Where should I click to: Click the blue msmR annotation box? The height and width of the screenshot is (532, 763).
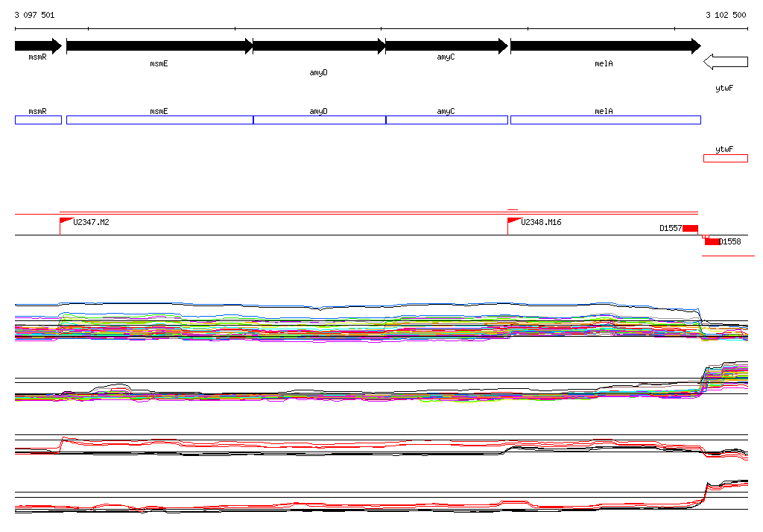point(39,120)
